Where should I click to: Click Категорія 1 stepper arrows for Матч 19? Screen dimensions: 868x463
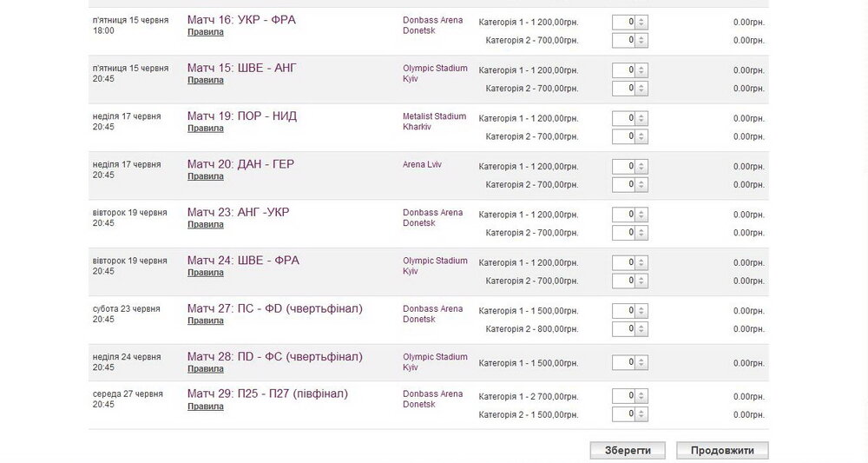641,118
